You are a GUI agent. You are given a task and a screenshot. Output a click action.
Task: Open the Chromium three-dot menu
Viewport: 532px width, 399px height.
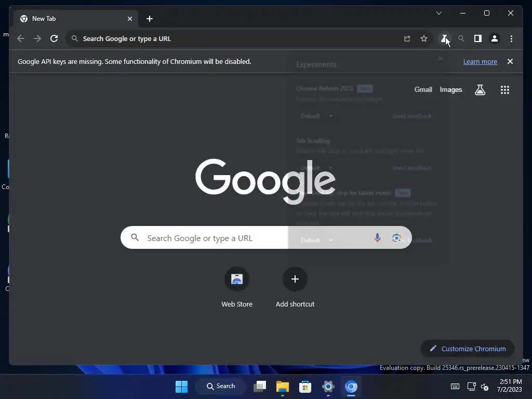pyautogui.click(x=511, y=38)
